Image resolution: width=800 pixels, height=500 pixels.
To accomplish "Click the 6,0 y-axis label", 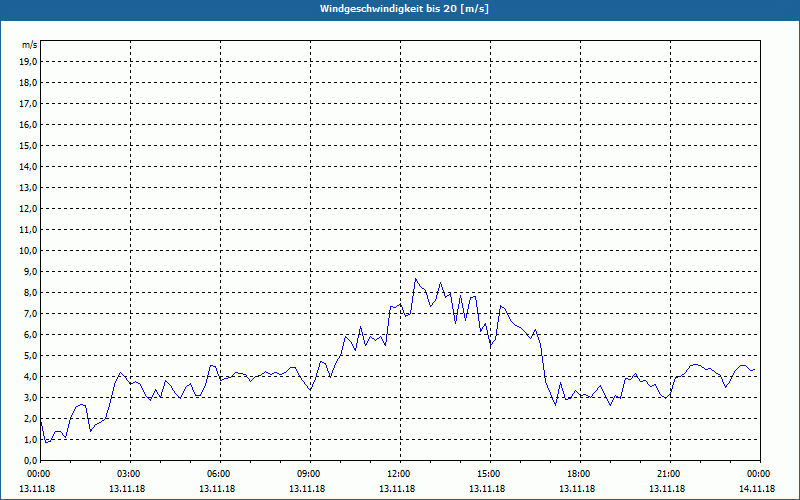I will pyautogui.click(x=30, y=334).
